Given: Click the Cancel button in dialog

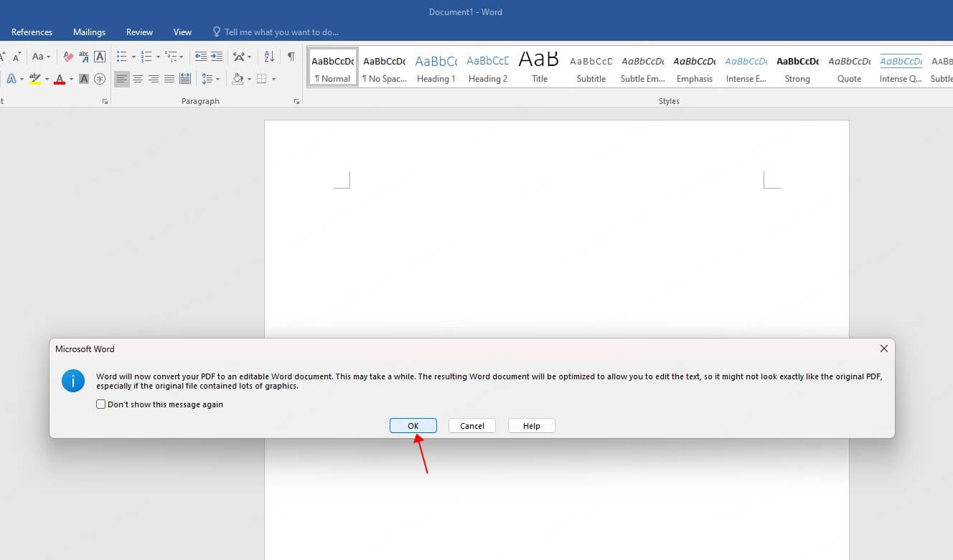Looking at the screenshot, I should [472, 426].
